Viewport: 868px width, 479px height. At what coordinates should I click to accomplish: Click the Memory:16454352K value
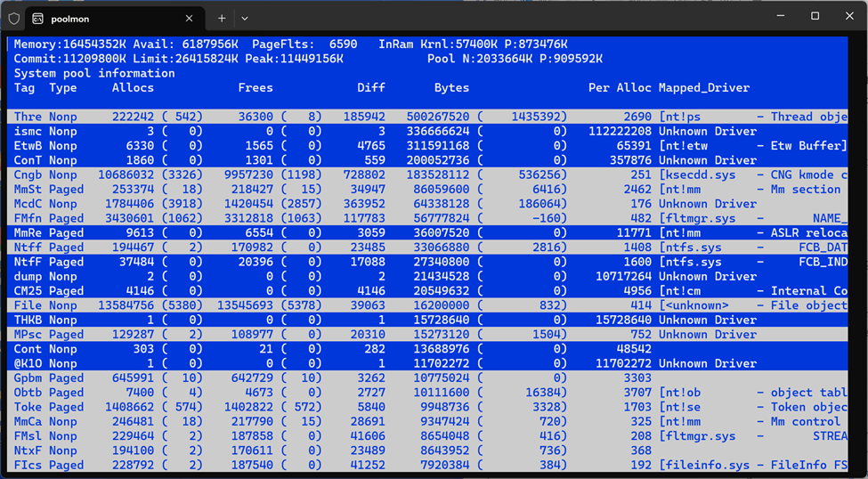click(69, 44)
